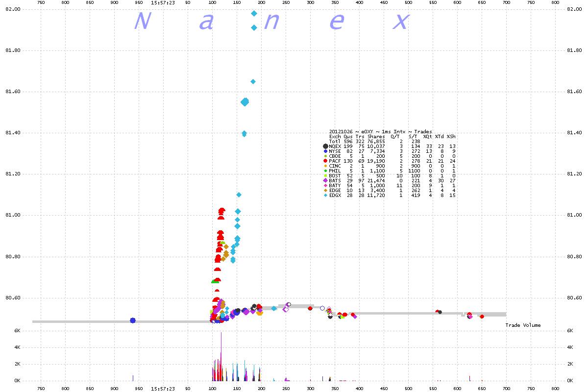The image size is (588, 392).
Task: Click the total trades value '322'
Action: [x=360, y=141]
